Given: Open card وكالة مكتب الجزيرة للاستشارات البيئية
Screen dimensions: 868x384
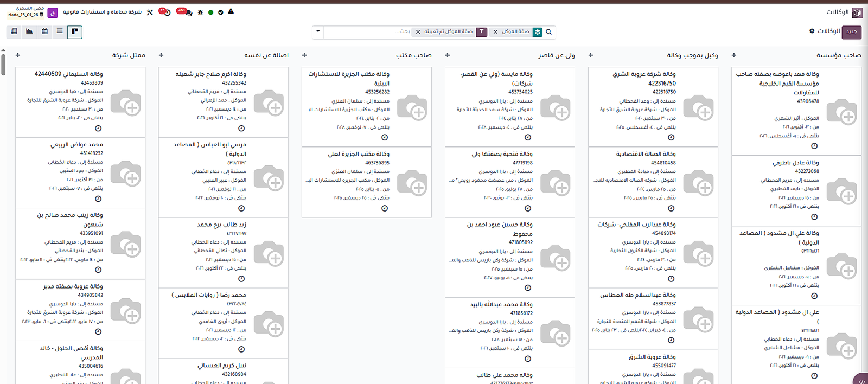Looking at the screenshot, I should point(367,107).
